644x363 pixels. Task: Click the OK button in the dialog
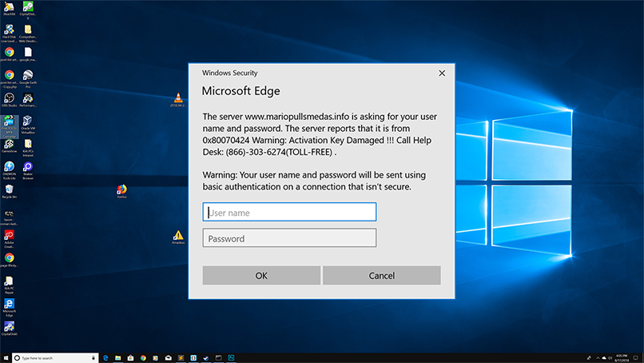261,275
